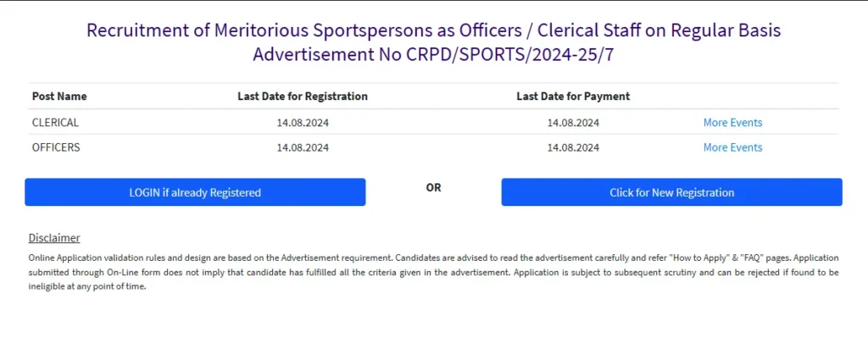Click the Recruitment of Meritorious Sportspersons title

pyautogui.click(x=433, y=31)
